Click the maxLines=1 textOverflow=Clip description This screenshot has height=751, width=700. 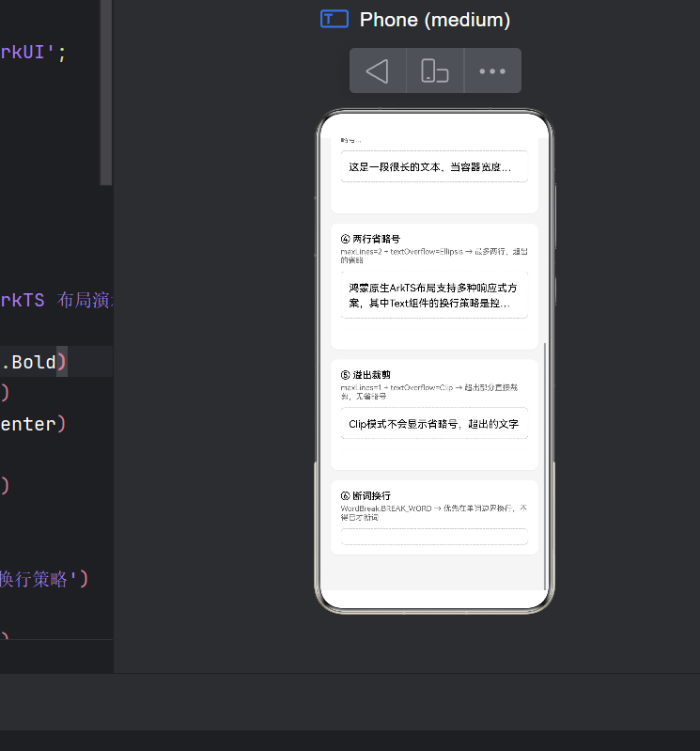(x=429, y=391)
